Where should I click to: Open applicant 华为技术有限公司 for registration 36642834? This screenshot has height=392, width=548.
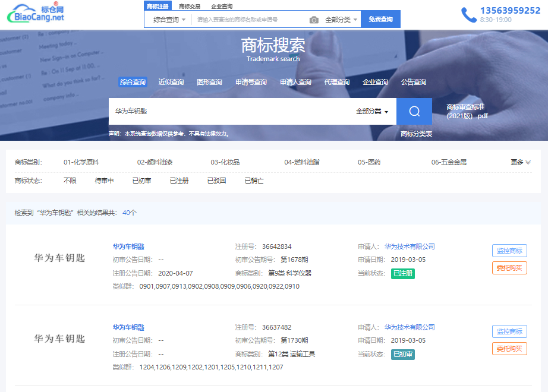pos(410,246)
